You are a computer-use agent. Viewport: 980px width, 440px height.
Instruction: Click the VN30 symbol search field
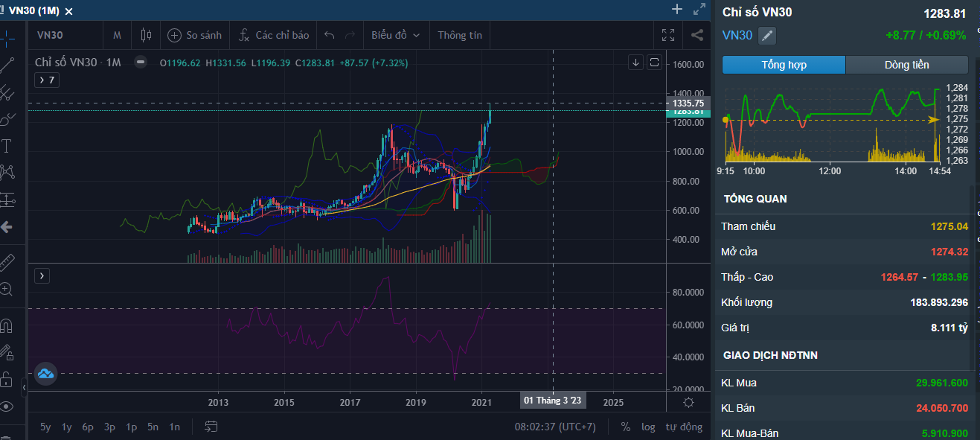tap(50, 35)
